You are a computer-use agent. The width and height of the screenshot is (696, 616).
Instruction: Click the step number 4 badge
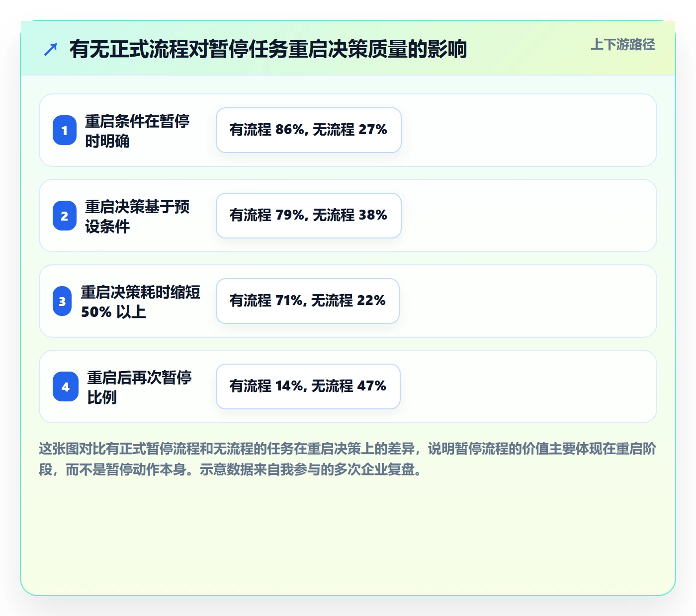pyautogui.click(x=66, y=386)
